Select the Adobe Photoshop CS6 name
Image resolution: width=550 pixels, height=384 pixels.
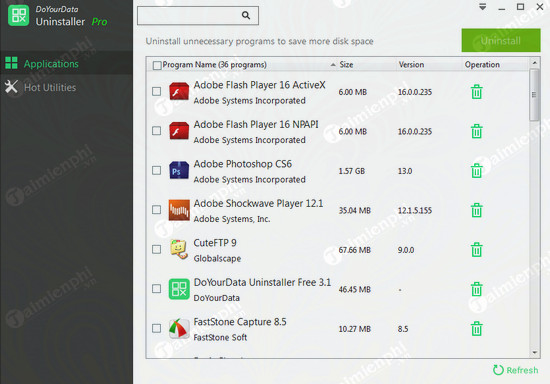[243, 164]
